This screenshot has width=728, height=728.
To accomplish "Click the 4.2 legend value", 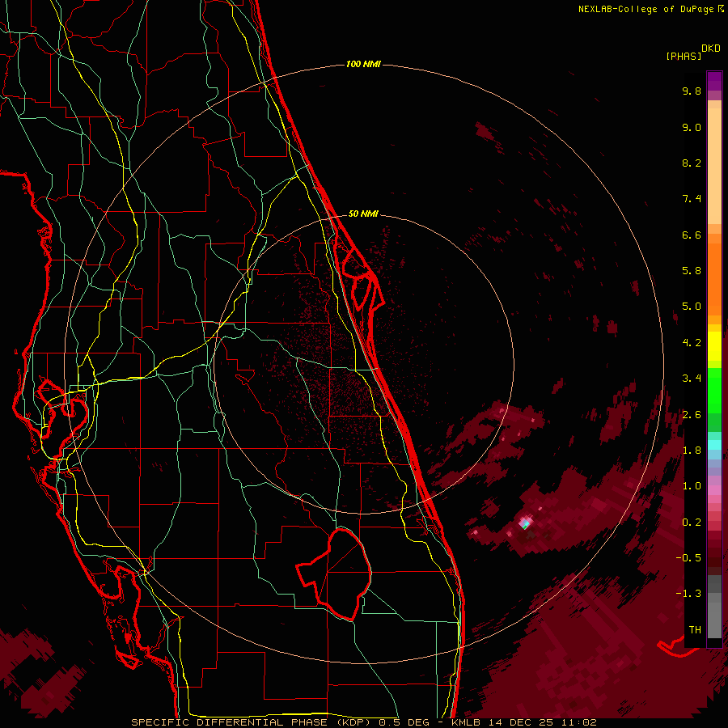I will [692, 343].
